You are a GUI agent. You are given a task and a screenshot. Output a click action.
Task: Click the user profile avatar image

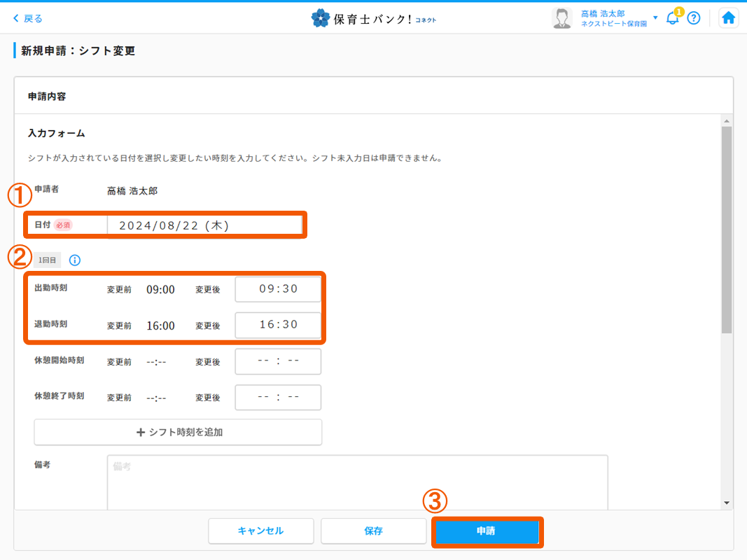[561, 17]
